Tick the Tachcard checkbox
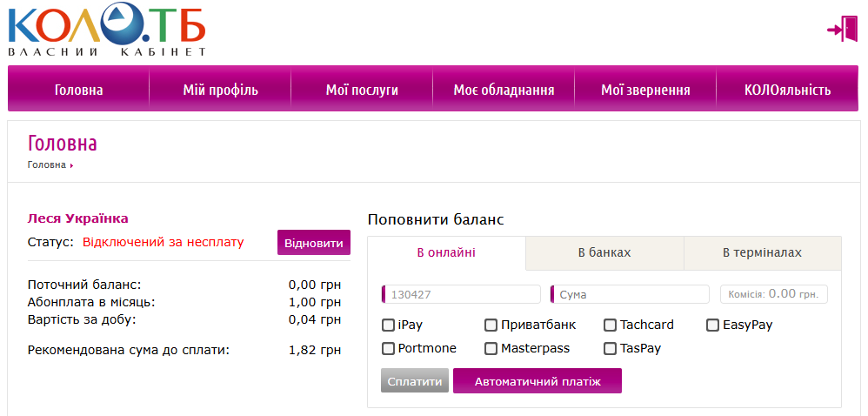868x416 pixels. click(611, 325)
